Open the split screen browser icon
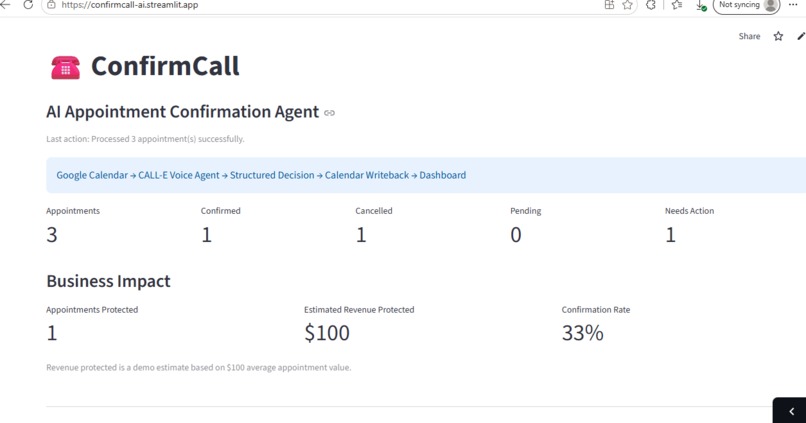Viewport: 806px width, 423px height. [x=609, y=5]
